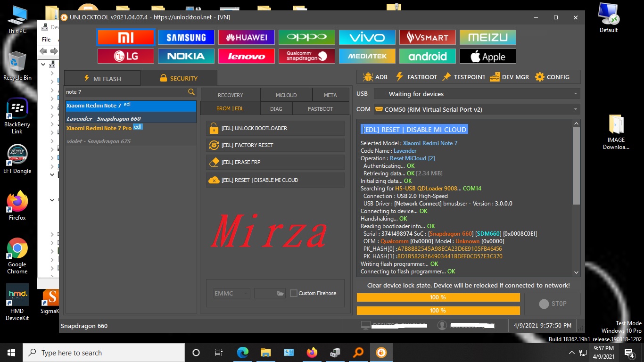Open the CONFIG settings

(552, 77)
